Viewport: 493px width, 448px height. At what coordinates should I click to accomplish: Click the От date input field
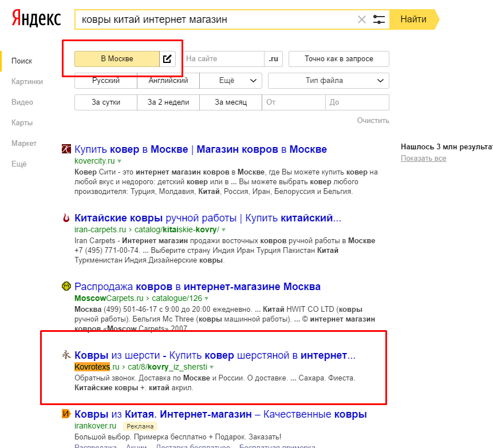click(294, 102)
